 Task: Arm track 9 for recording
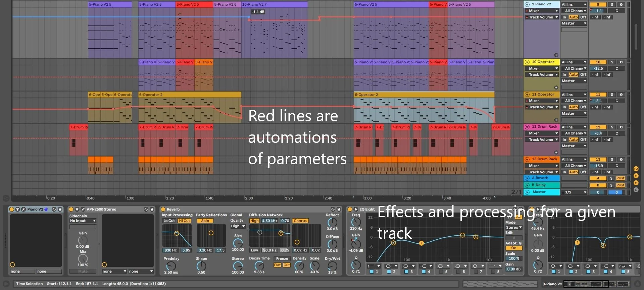click(621, 4)
